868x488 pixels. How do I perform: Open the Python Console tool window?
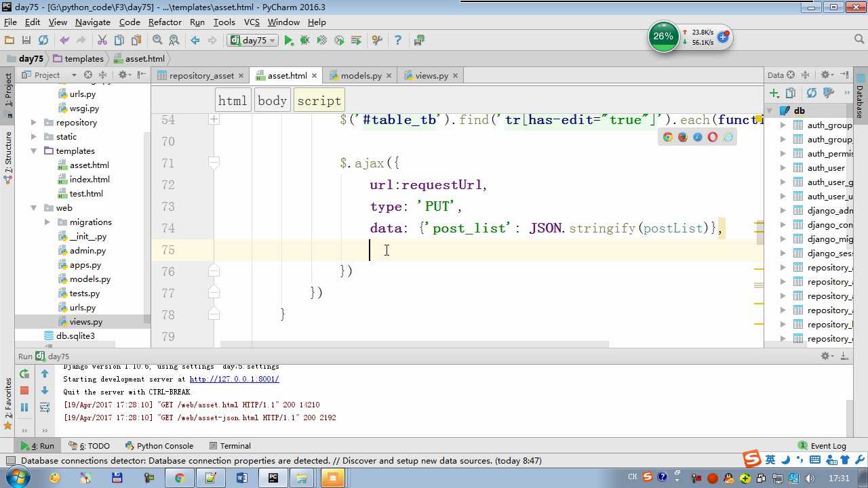click(x=159, y=446)
